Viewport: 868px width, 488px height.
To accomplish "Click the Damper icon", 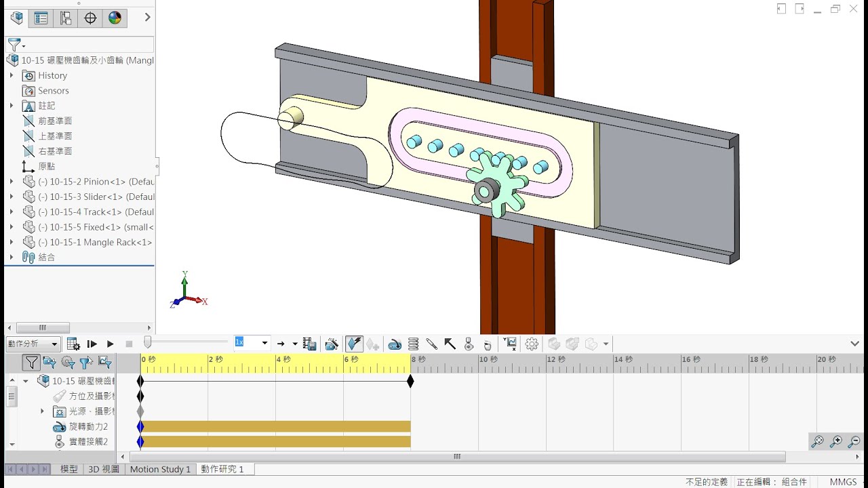I will 431,344.
